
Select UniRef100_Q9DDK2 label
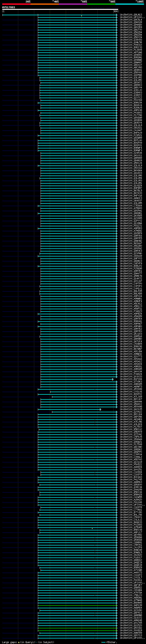click(131, 449)
